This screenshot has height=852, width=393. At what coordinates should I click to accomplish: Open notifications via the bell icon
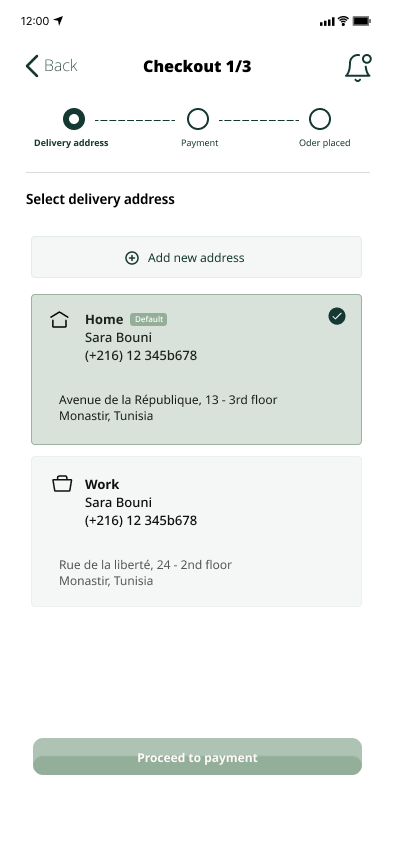point(358,68)
